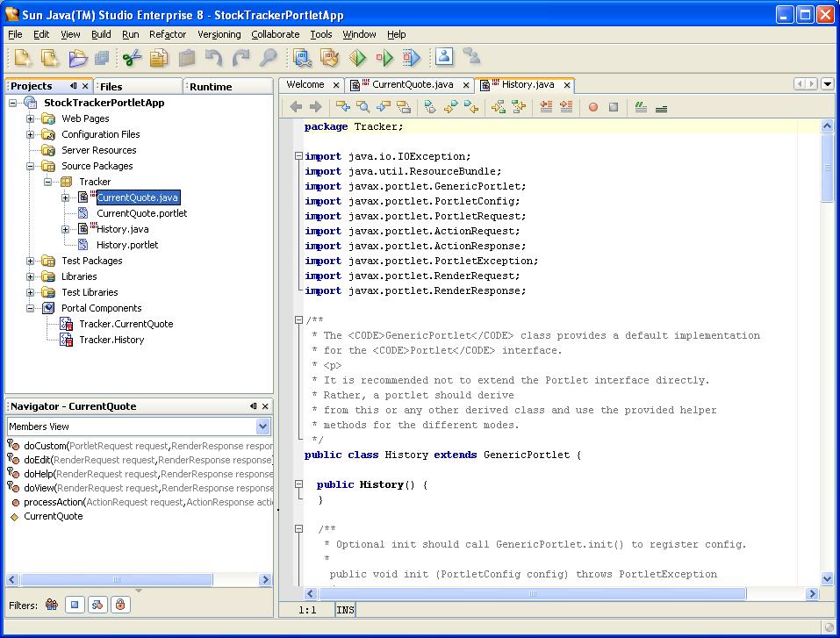Toggle the show fields filter button
Viewport: 840px width, 638px height.
coord(75,605)
